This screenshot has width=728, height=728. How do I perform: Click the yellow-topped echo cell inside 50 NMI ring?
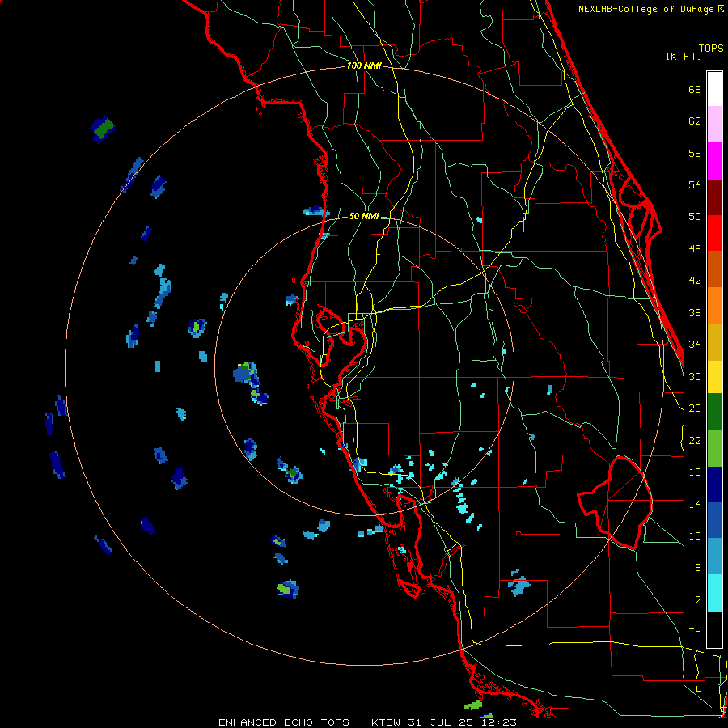pyautogui.click(x=245, y=371)
